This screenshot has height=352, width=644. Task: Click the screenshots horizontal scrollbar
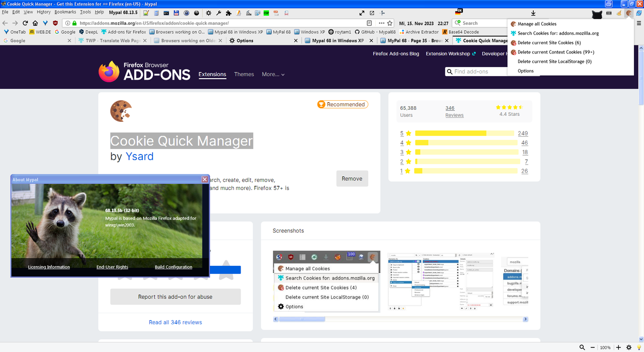(400, 319)
